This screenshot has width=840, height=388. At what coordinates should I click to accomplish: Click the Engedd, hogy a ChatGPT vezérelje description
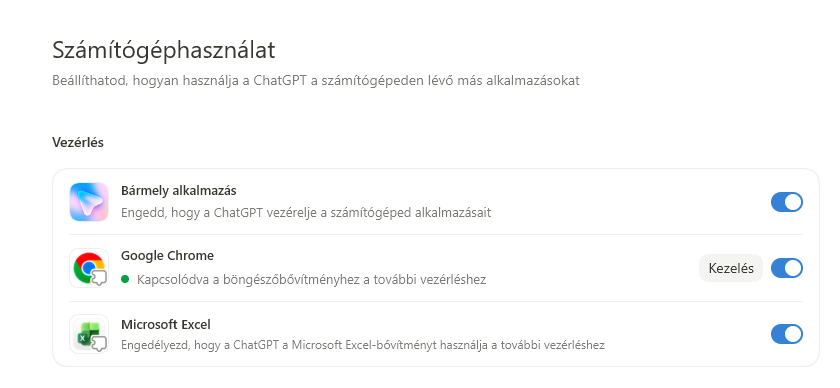[x=306, y=213]
